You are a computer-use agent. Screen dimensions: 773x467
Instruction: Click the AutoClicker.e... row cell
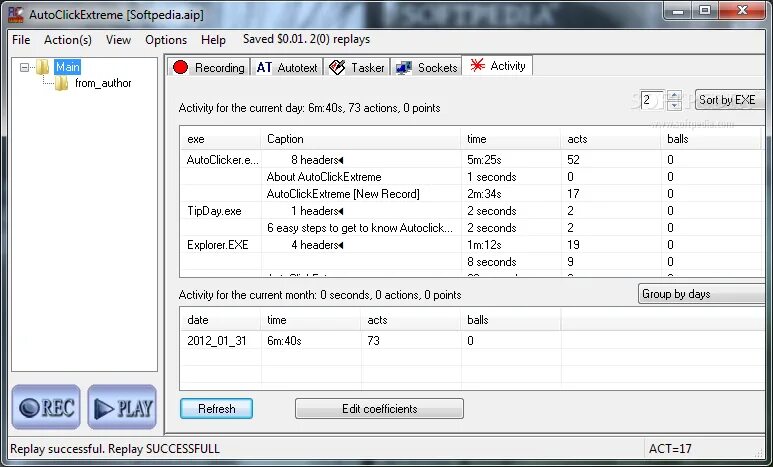222,160
